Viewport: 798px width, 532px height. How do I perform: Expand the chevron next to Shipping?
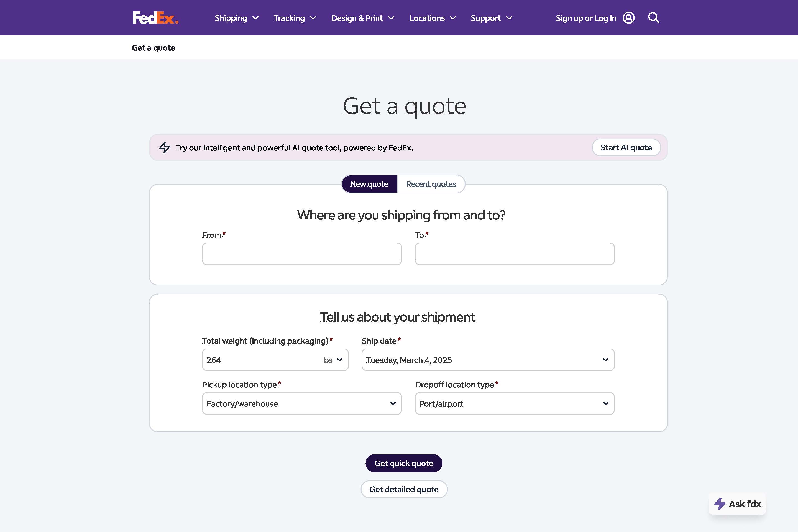255,18
